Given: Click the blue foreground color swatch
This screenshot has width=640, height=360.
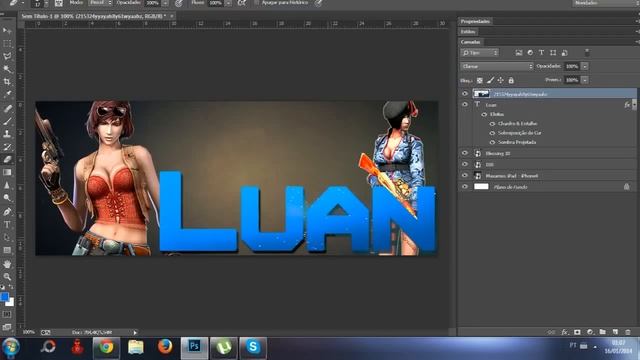Looking at the screenshot, I should tap(4, 297).
